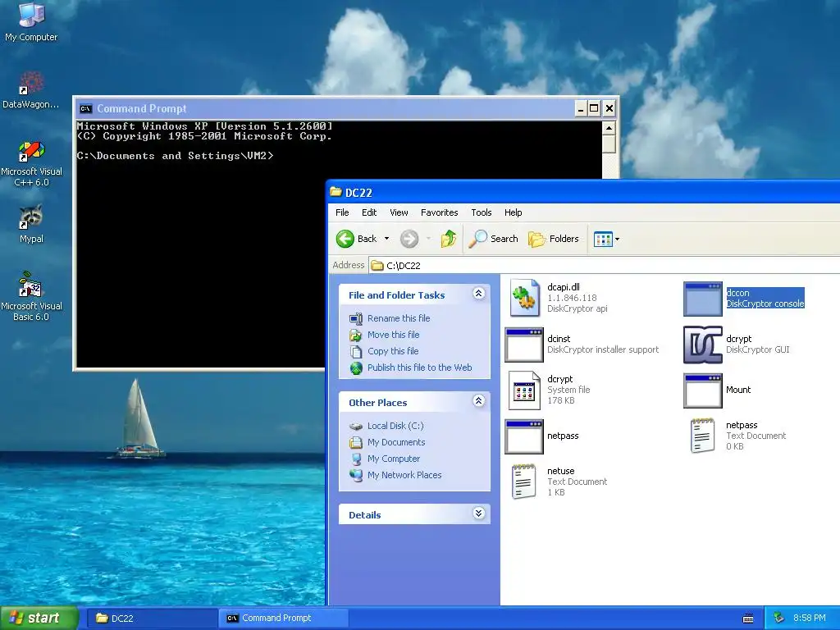Select the Mount application icon
The image size is (840, 630).
703,390
